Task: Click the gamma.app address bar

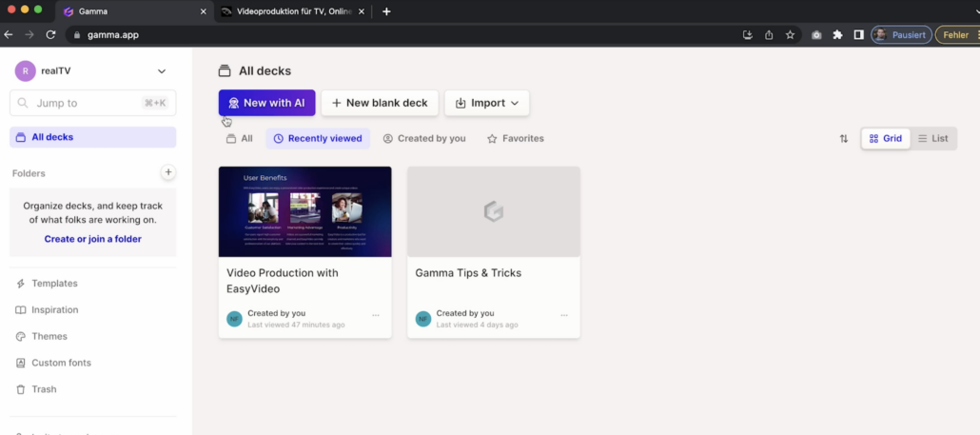Action: pos(400,35)
